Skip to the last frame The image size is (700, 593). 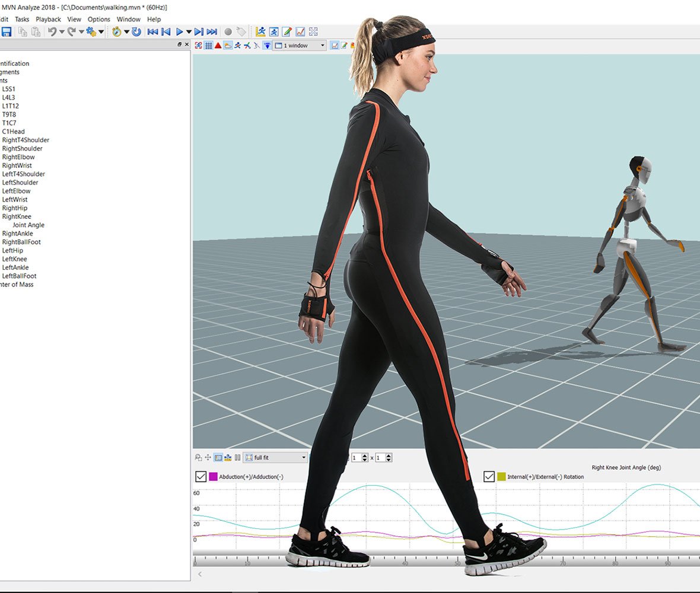coord(212,32)
